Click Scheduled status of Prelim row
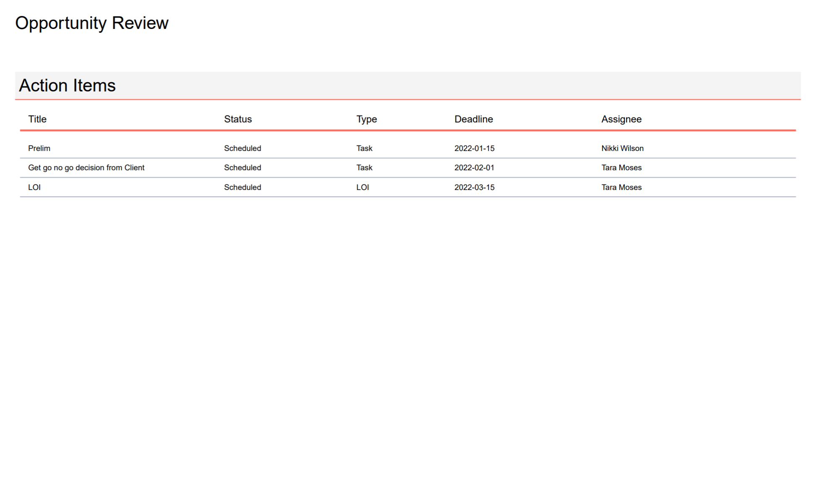 [x=242, y=148]
